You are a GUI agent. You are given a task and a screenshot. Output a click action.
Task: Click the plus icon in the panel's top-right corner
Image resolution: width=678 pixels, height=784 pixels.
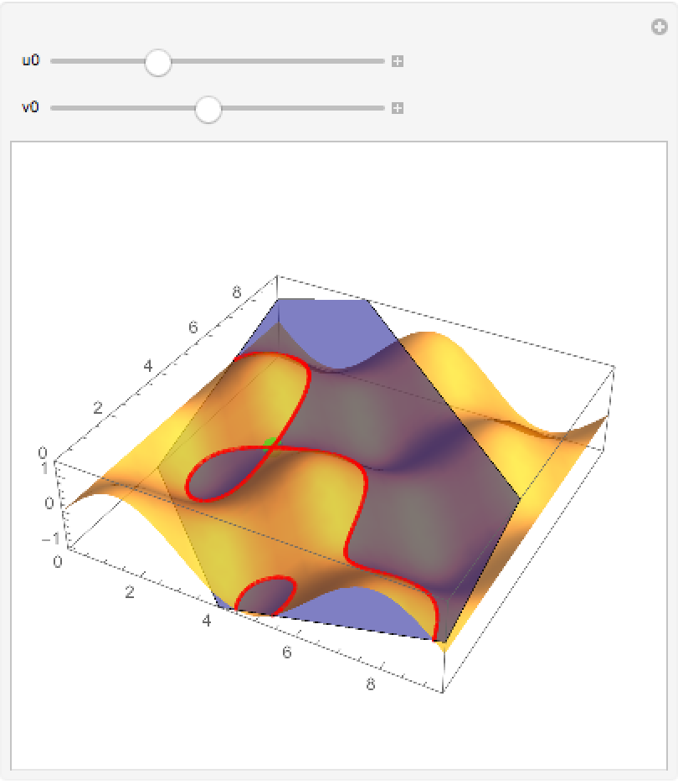click(660, 28)
